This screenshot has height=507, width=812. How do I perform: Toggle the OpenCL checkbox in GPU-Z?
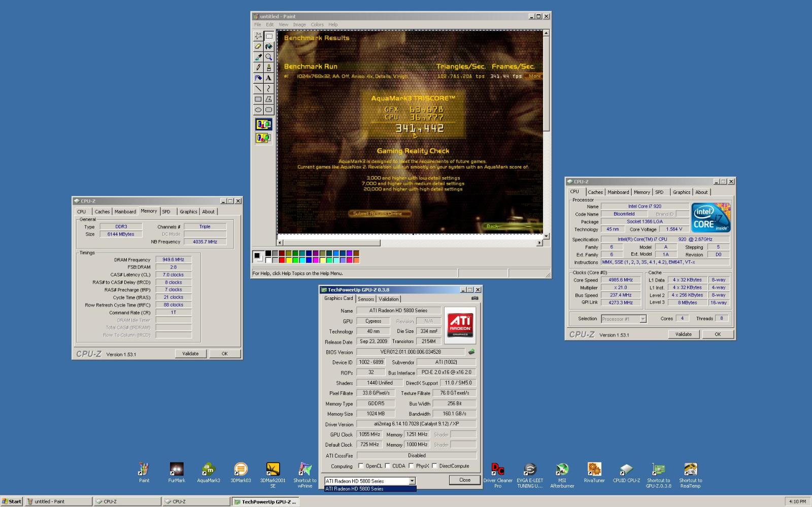[361, 466]
